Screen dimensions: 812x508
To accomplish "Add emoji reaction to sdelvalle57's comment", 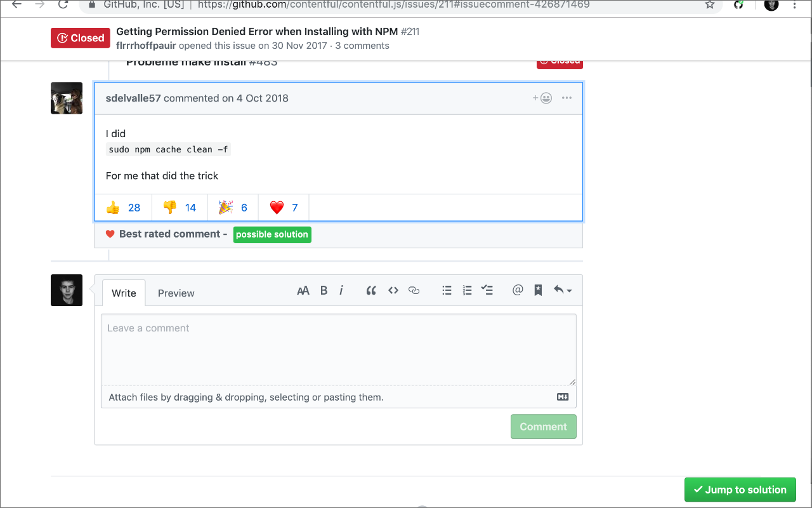I will click(542, 98).
